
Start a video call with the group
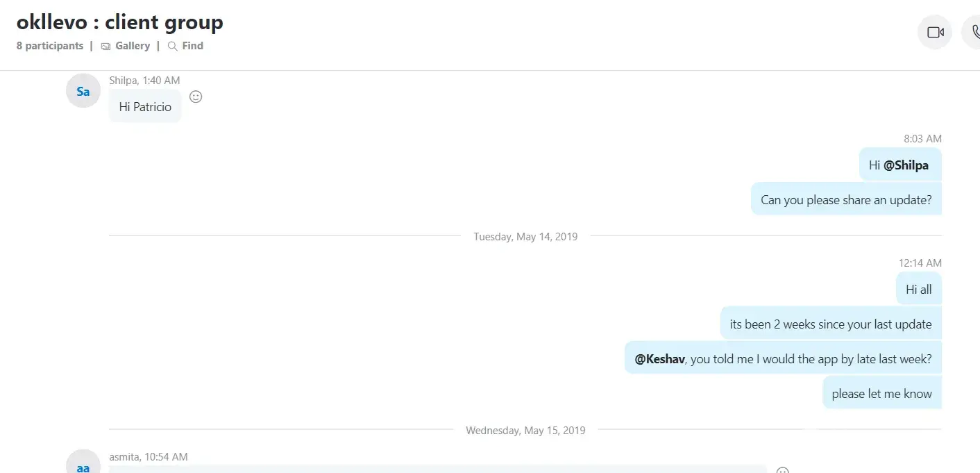click(935, 33)
